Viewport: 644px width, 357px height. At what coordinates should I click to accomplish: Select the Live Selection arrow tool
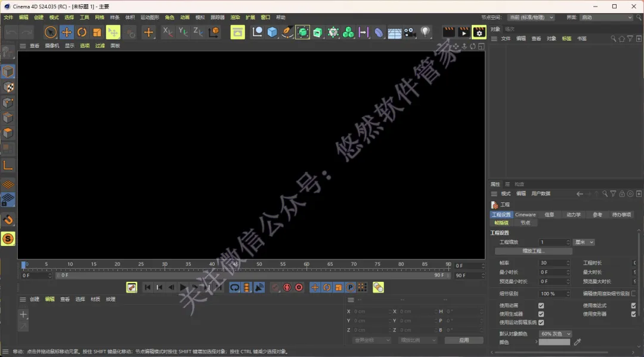pyautogui.click(x=51, y=32)
